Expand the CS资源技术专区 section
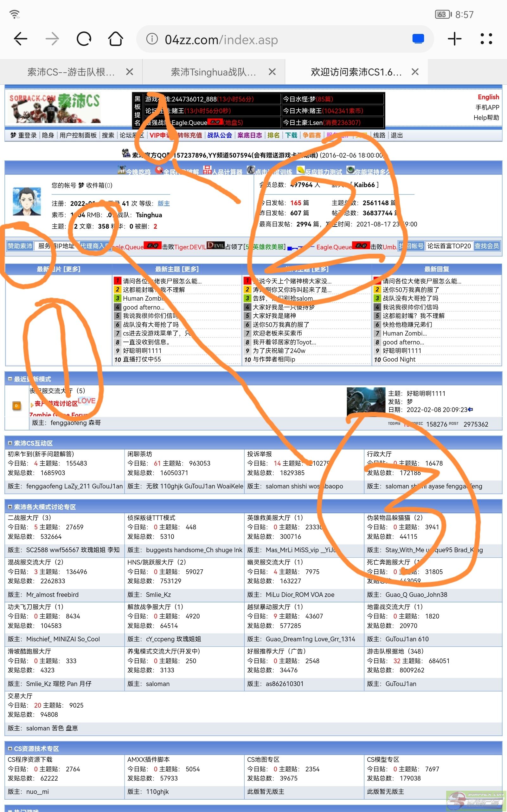Image resolution: width=507 pixels, height=812 pixels. click(10, 749)
